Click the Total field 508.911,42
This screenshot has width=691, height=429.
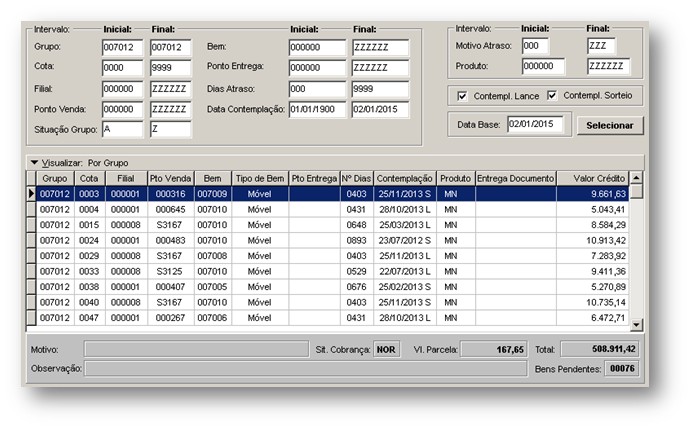coord(600,349)
